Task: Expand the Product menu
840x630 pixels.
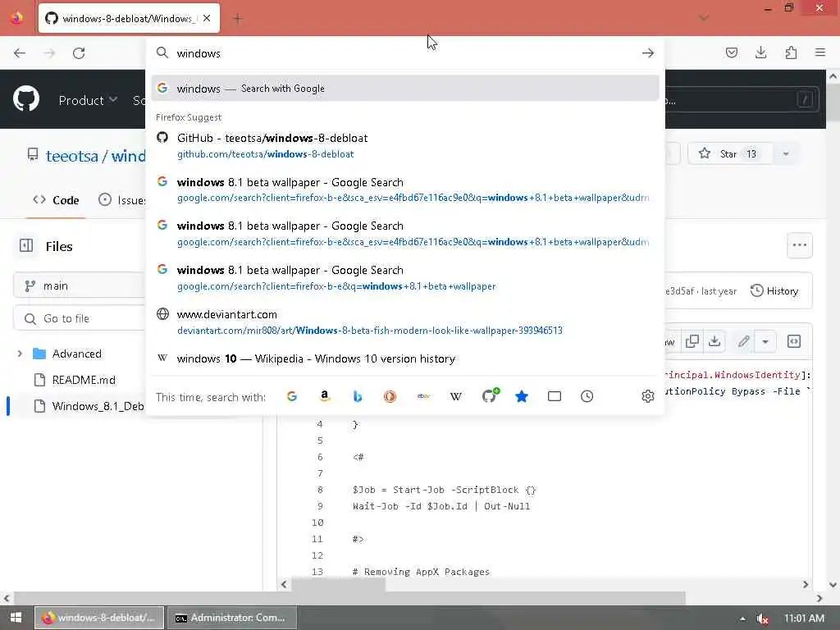Action: 88,100
